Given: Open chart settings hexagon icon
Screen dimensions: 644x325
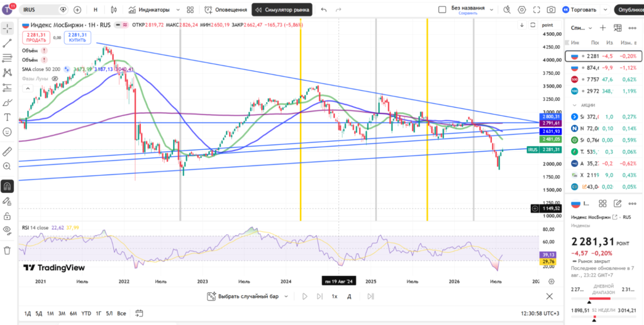Looking at the screenshot, I should pos(521,9).
